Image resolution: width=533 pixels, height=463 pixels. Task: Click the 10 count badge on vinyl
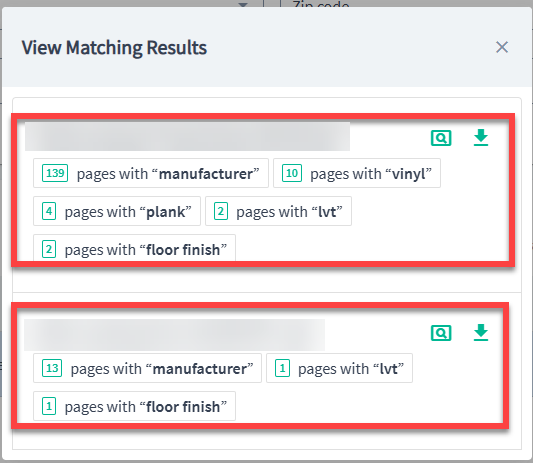coord(292,173)
